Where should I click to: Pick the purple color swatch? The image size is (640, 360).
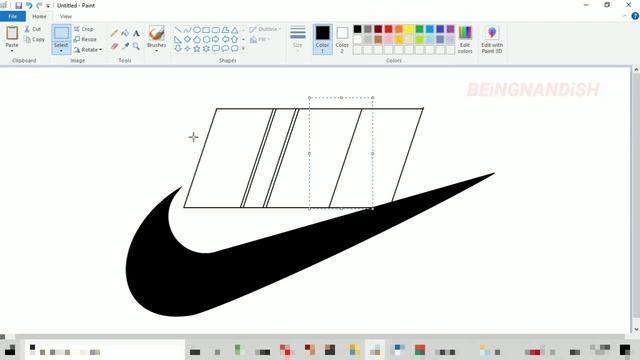(450, 29)
